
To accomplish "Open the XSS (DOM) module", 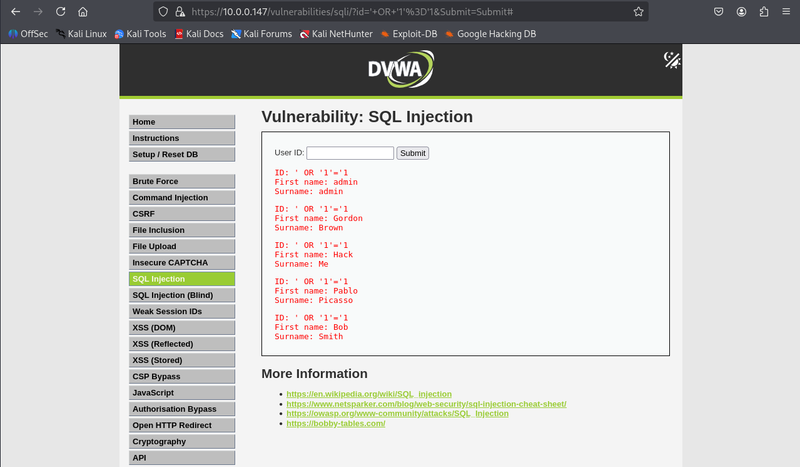I will [x=182, y=328].
